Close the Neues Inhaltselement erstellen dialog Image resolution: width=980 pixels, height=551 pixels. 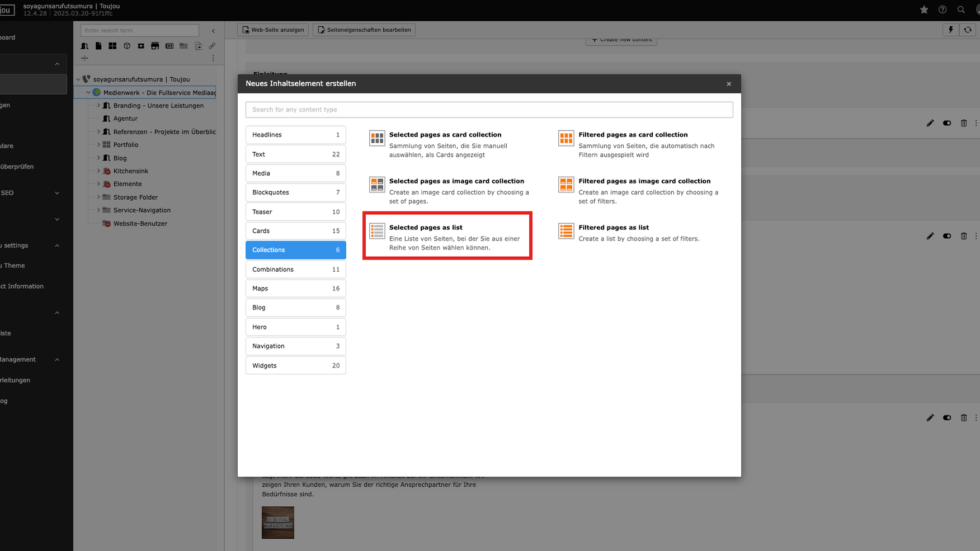pyautogui.click(x=728, y=84)
